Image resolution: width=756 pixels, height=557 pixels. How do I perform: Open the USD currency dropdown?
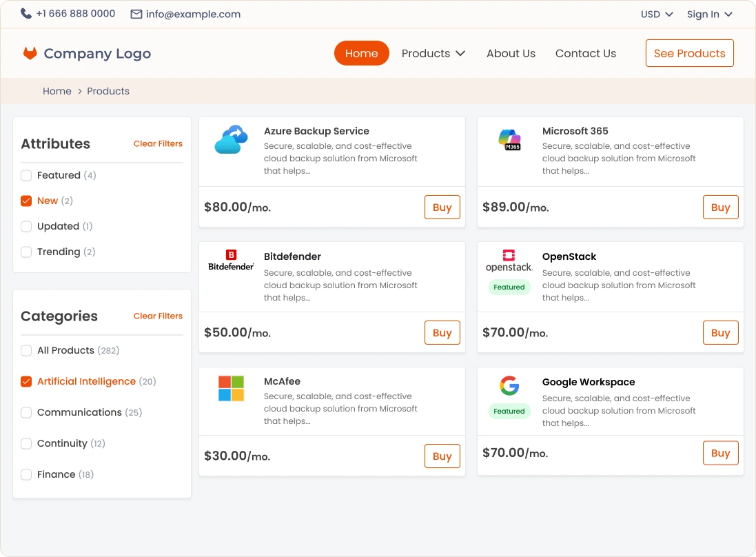click(657, 14)
